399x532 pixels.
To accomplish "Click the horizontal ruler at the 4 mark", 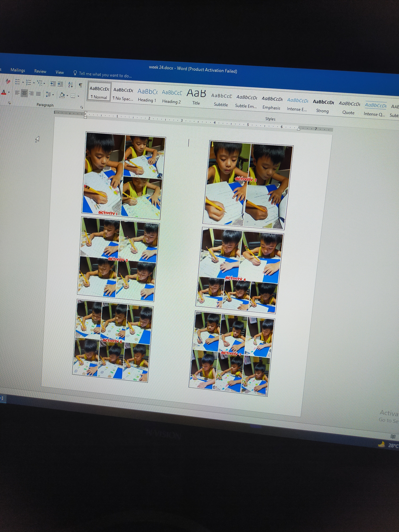I will pos(215,122).
